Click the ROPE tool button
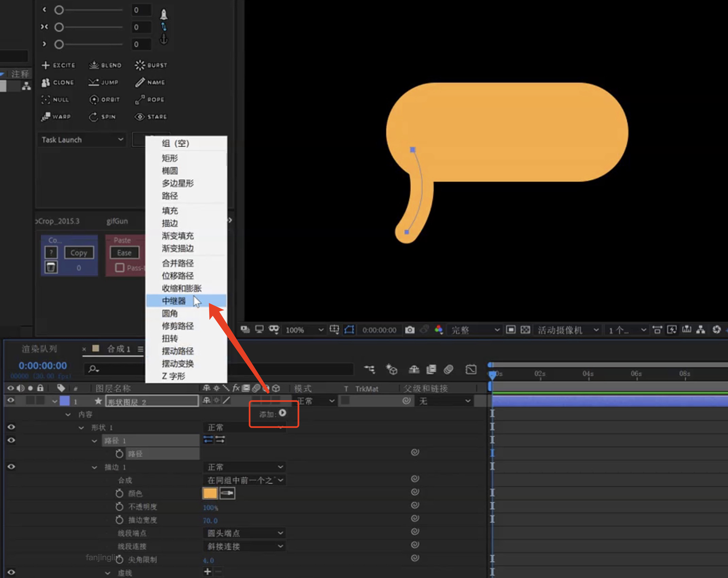The height and width of the screenshot is (578, 728). tap(150, 99)
